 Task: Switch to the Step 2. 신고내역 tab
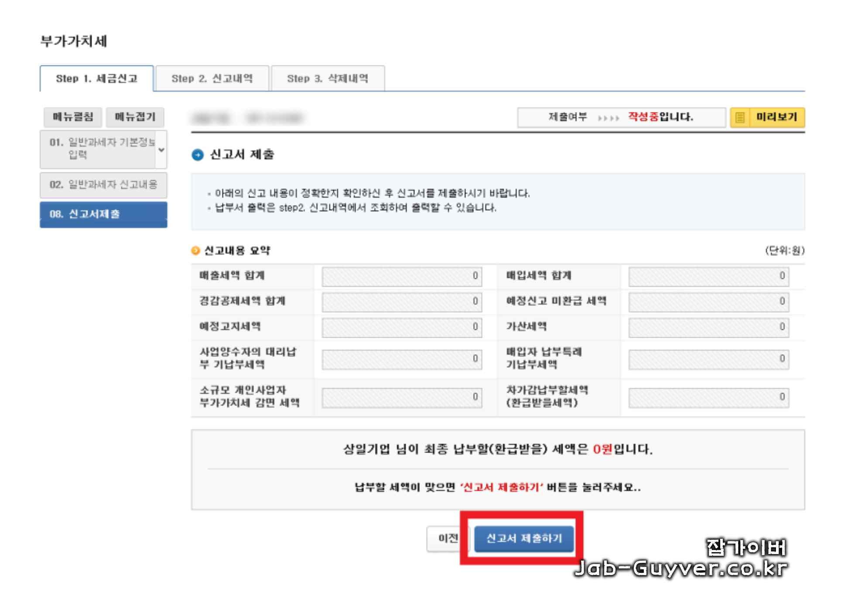point(212,79)
